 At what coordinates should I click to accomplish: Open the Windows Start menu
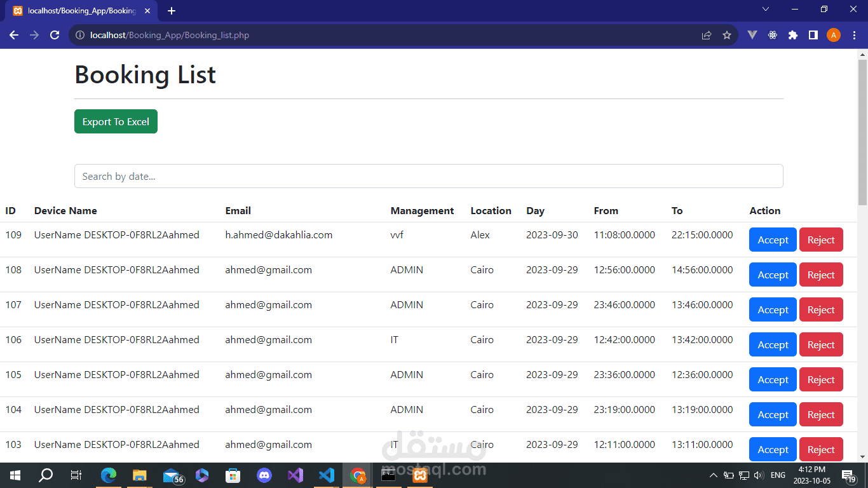point(15,475)
